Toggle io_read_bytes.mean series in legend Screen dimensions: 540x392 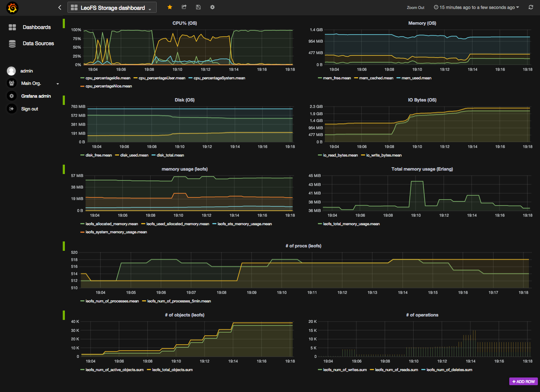[x=337, y=155]
